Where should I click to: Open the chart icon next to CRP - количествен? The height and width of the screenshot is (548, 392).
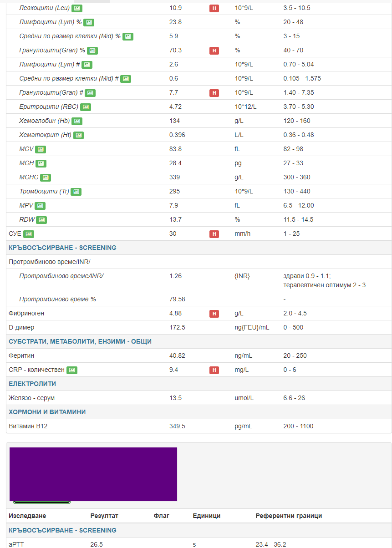[x=72, y=370]
